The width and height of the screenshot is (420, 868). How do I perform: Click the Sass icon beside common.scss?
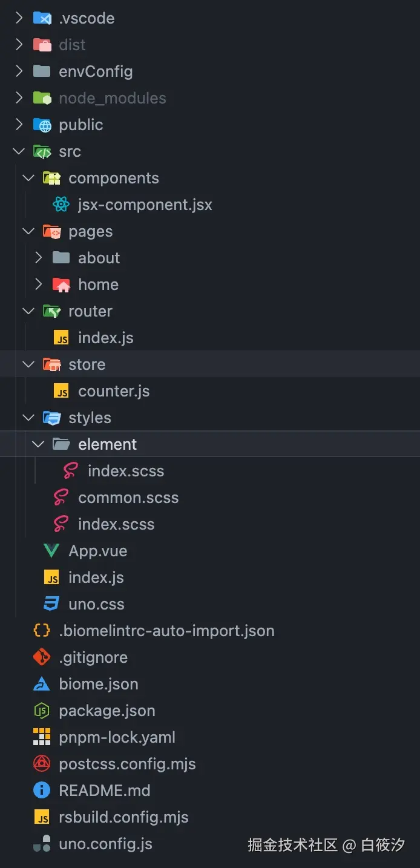pos(61,498)
